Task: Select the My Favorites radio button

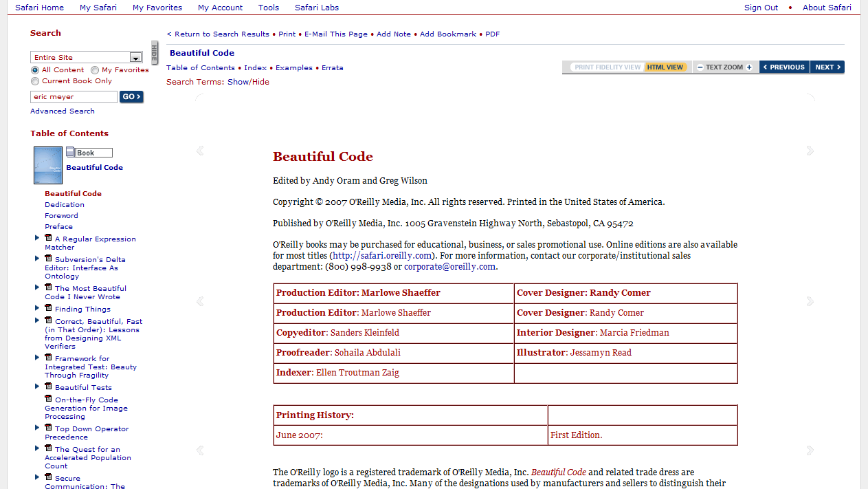Action: (96, 69)
